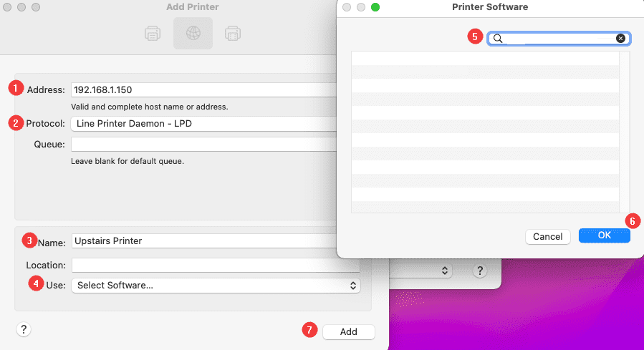Zoom the Printer Software window with green button
The image size is (644, 350).
375,7
